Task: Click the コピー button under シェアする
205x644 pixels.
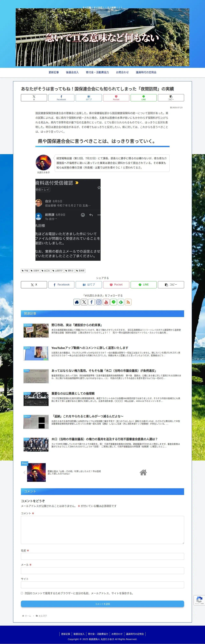Action: [171, 285]
